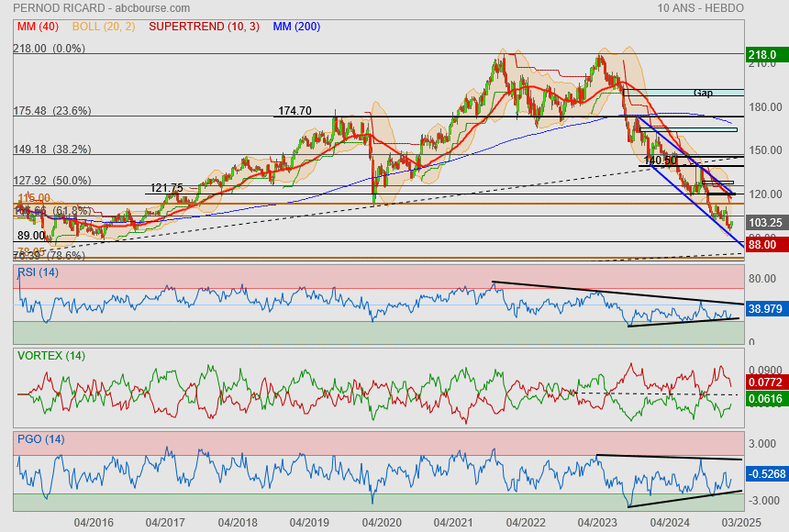Click the 04/2018 date axis label
Viewport: 789px width, 532px height.
(238, 523)
